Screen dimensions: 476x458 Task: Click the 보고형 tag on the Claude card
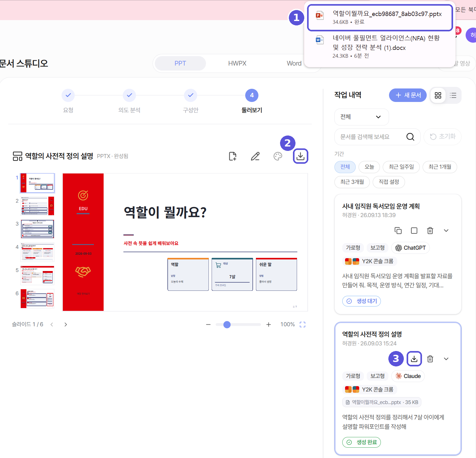point(377,376)
